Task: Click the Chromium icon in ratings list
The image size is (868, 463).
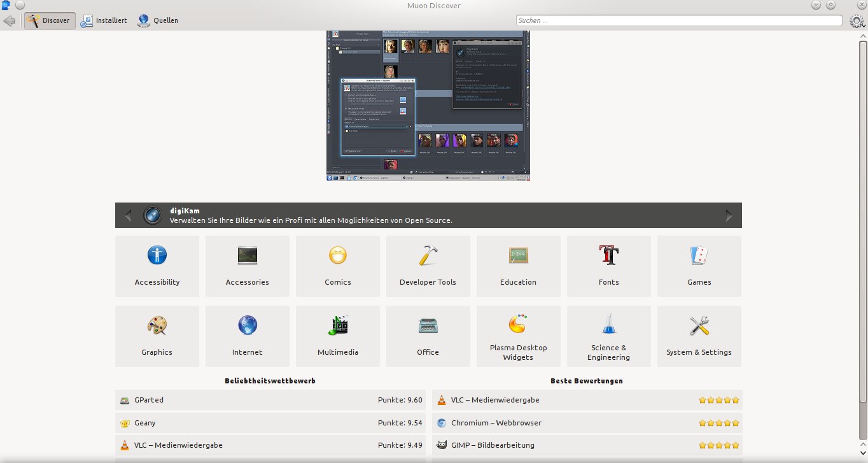Action: click(x=442, y=423)
